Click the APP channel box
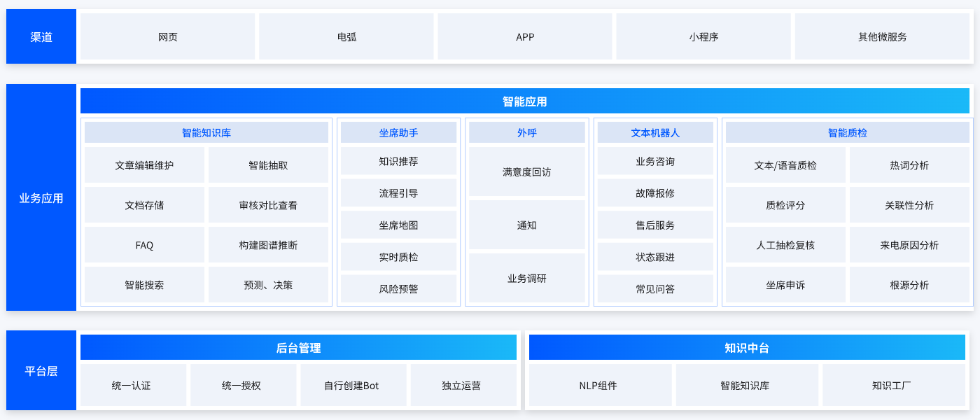This screenshot has width=980, height=420. pos(525,37)
